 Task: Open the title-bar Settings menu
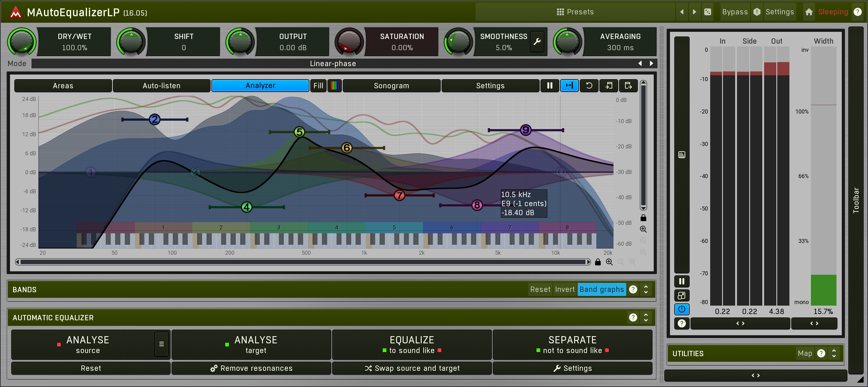tap(779, 12)
